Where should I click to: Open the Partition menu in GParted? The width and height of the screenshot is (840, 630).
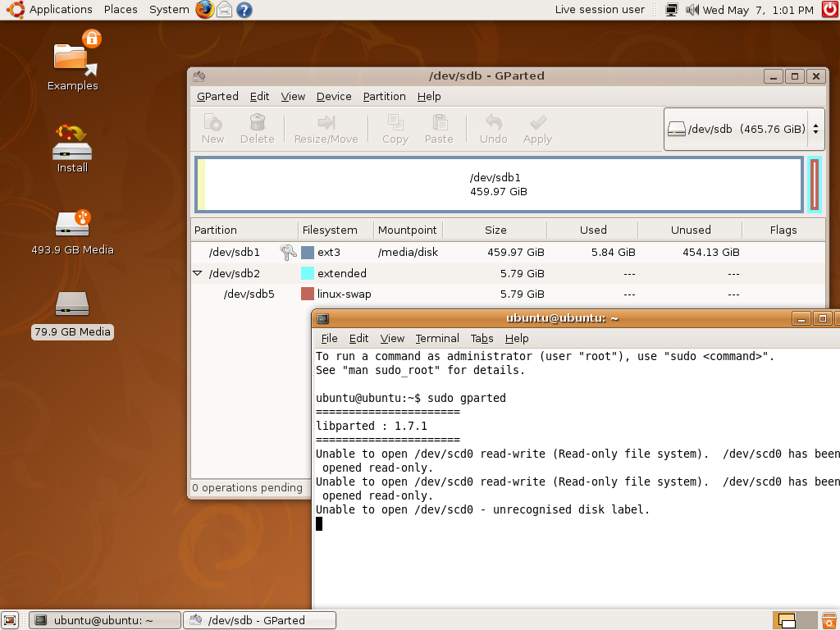pos(384,97)
